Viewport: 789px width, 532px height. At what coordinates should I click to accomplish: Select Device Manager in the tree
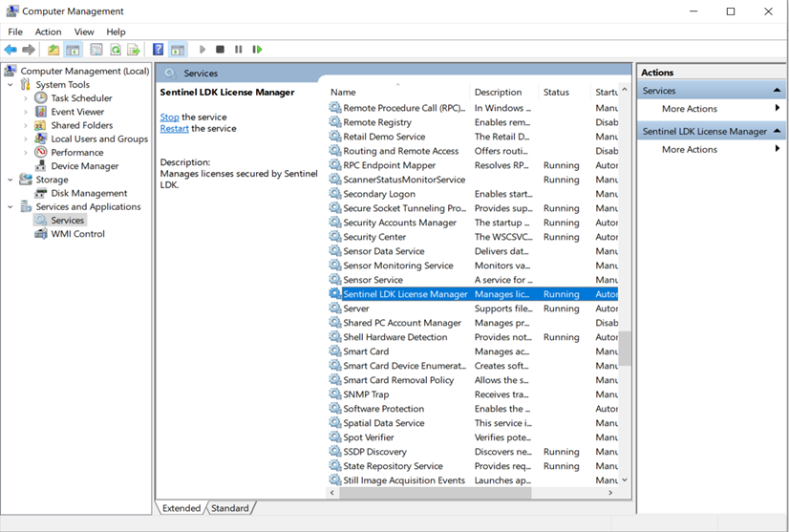[84, 166]
